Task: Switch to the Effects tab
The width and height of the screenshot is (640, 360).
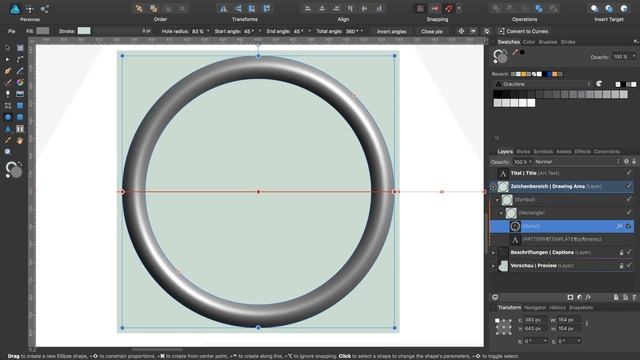Action: (x=582, y=151)
